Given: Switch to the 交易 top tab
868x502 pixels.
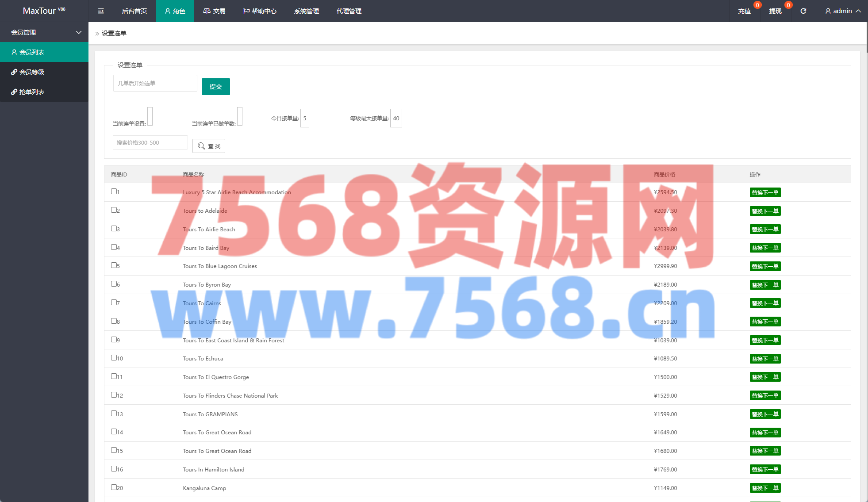Looking at the screenshot, I should pyautogui.click(x=214, y=11).
